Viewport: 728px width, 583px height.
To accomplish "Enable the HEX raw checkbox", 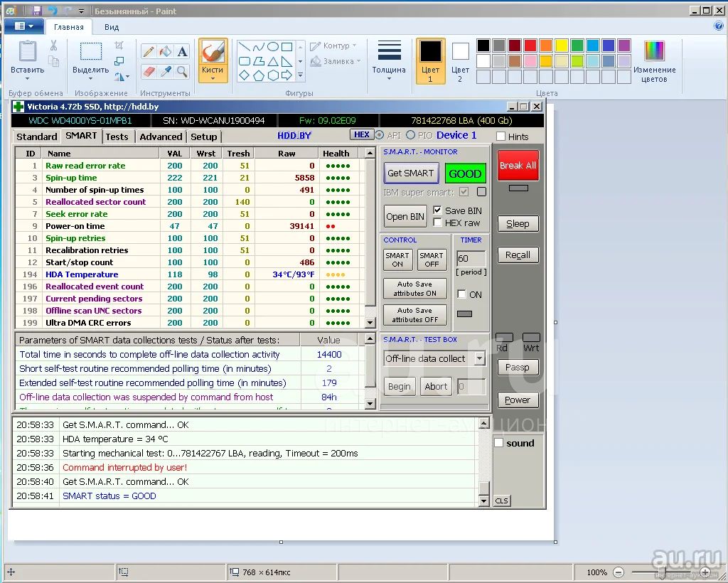I will pos(437,223).
